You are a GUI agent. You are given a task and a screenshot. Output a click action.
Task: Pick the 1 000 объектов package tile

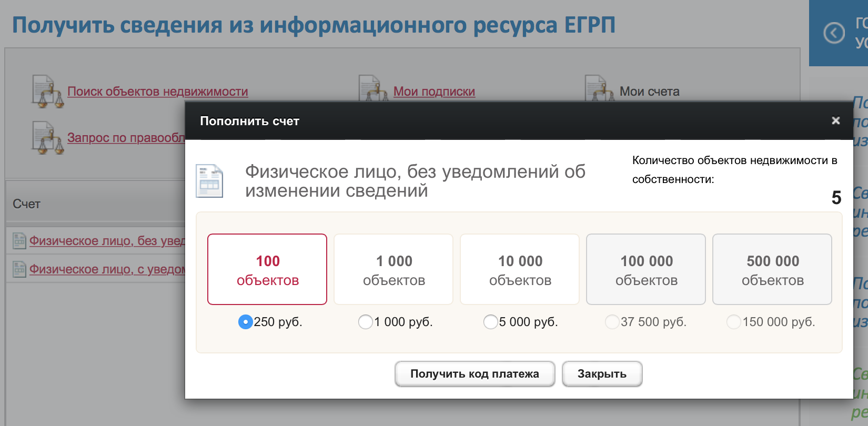click(x=393, y=269)
